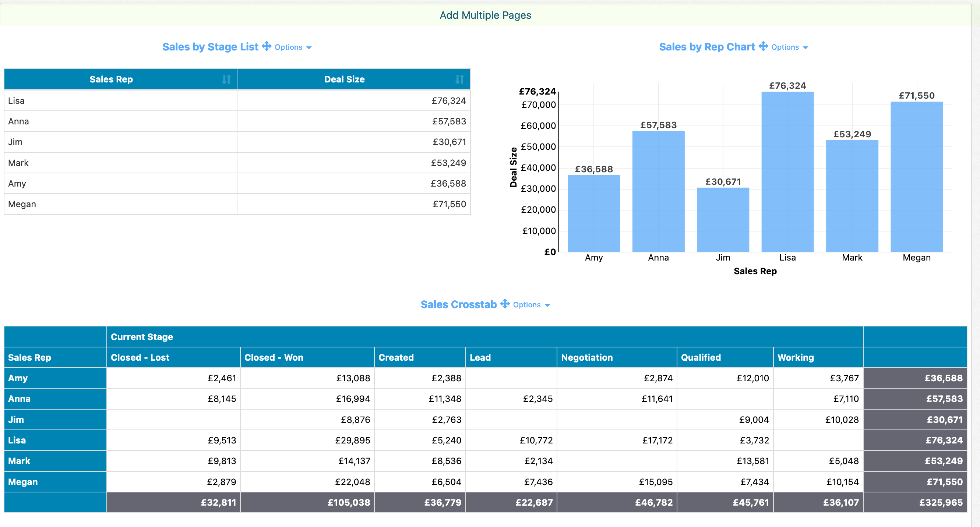Viewport: 980px width, 527px height.
Task: Click the move icon beside Sales by Rep Chart
Action: (x=763, y=47)
